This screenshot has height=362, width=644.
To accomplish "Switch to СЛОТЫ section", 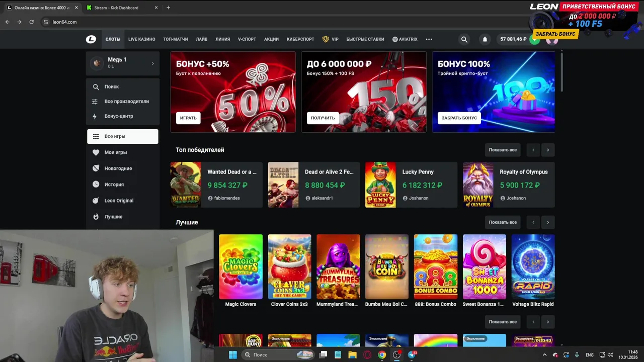I will tap(113, 39).
